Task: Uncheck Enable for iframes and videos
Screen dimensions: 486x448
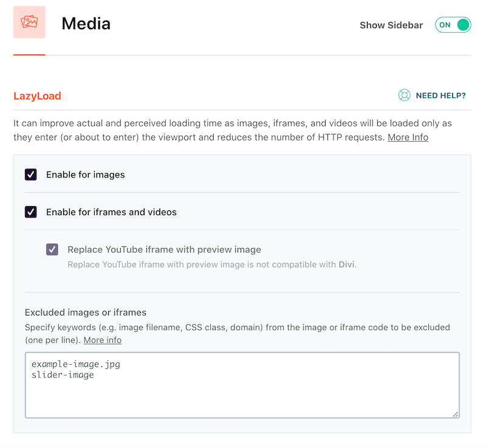Action: (x=30, y=212)
